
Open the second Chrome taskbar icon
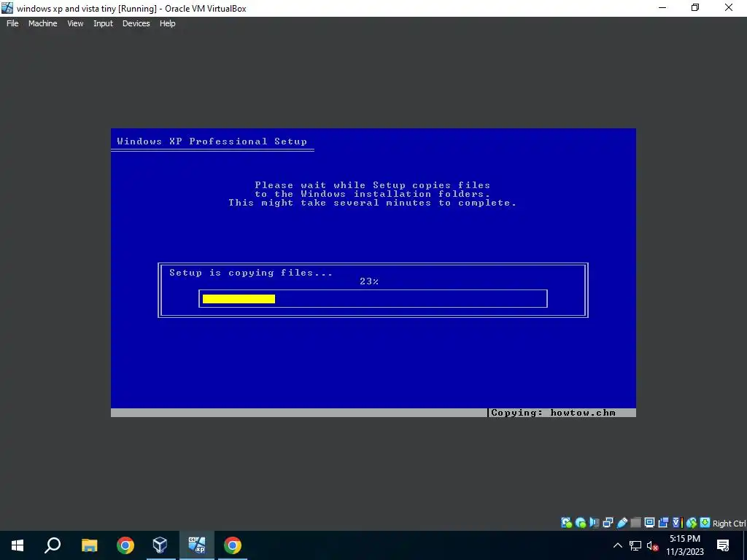click(x=233, y=545)
